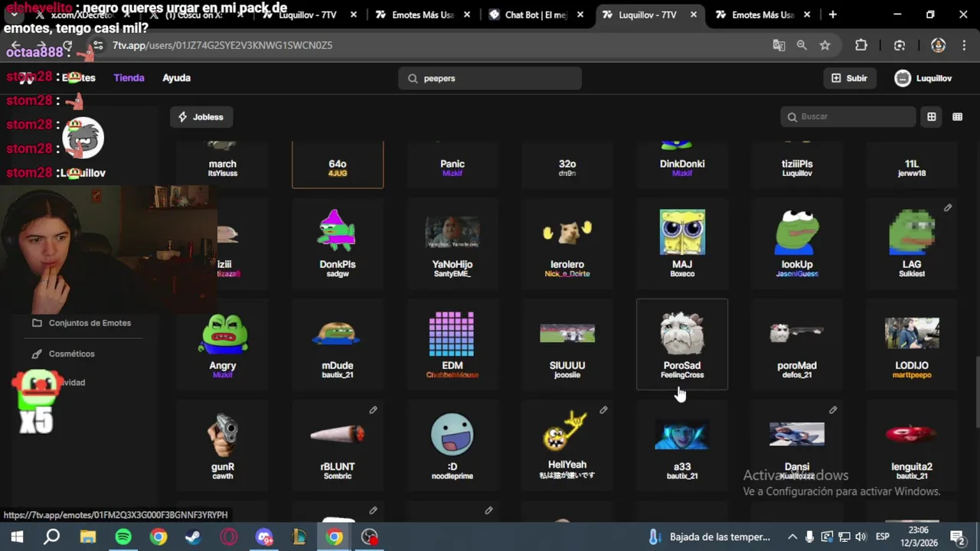Select the LODIJO emote

[912, 344]
